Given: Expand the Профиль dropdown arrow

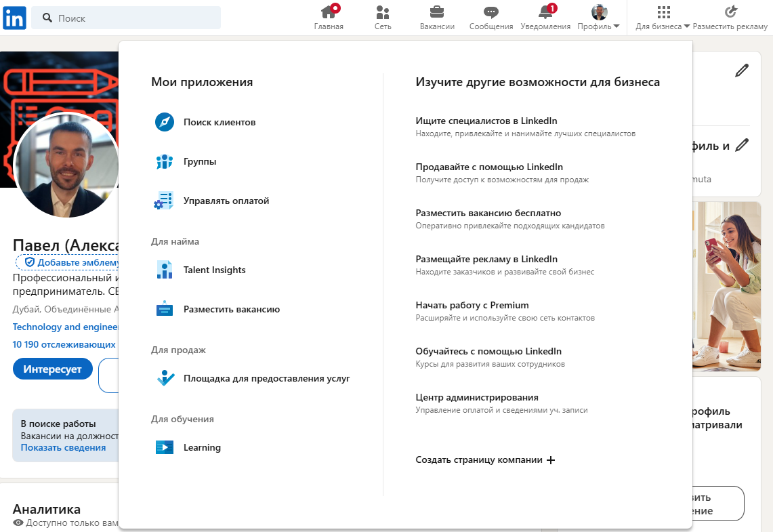Looking at the screenshot, I should click(617, 26).
